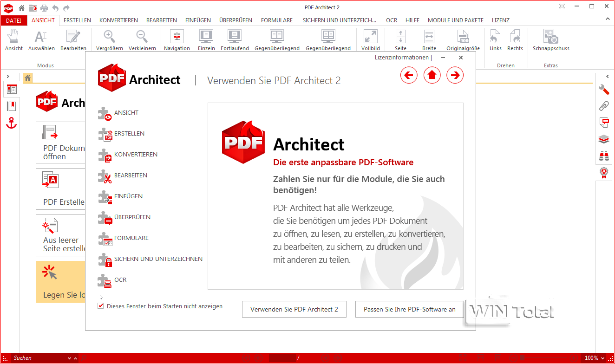This screenshot has height=364, width=615.
Task: Zoom out using the Verkleinern magnifier
Action: tap(142, 40)
